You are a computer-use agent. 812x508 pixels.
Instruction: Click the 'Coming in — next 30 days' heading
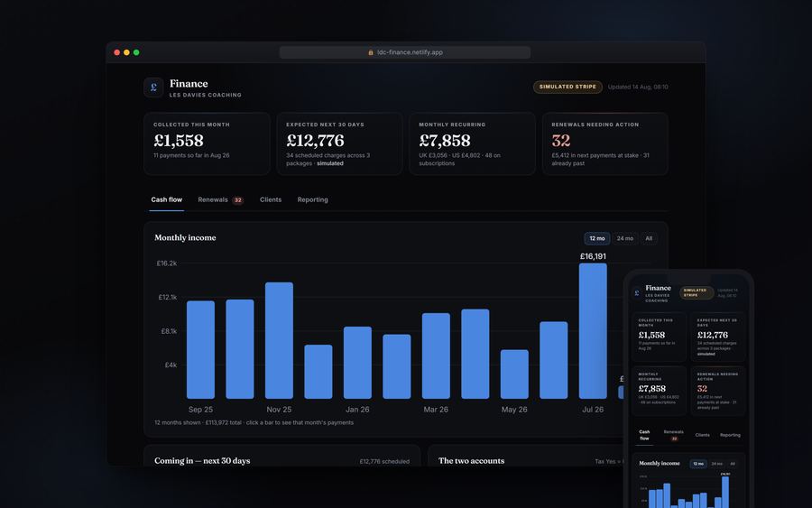(202, 461)
